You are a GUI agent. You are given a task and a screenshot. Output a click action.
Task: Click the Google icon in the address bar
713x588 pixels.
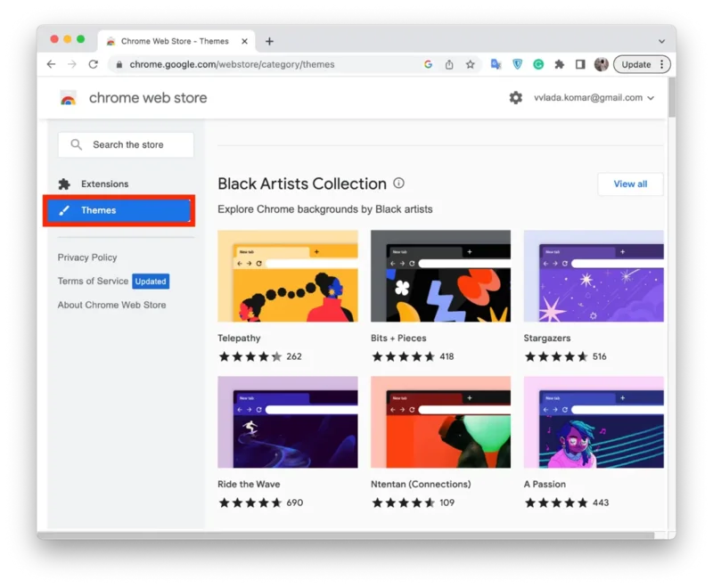pyautogui.click(x=428, y=64)
